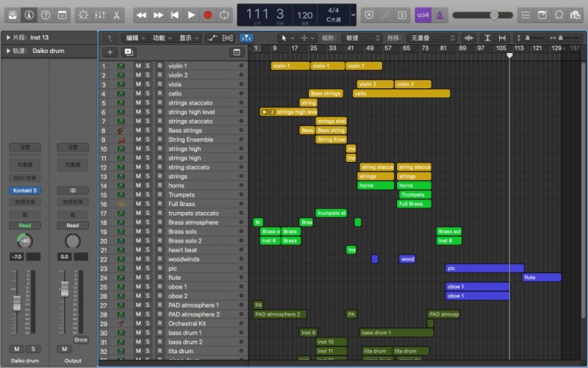Open the command-click crosshair tool menu
This screenshot has height=368, width=588.
[x=307, y=38]
